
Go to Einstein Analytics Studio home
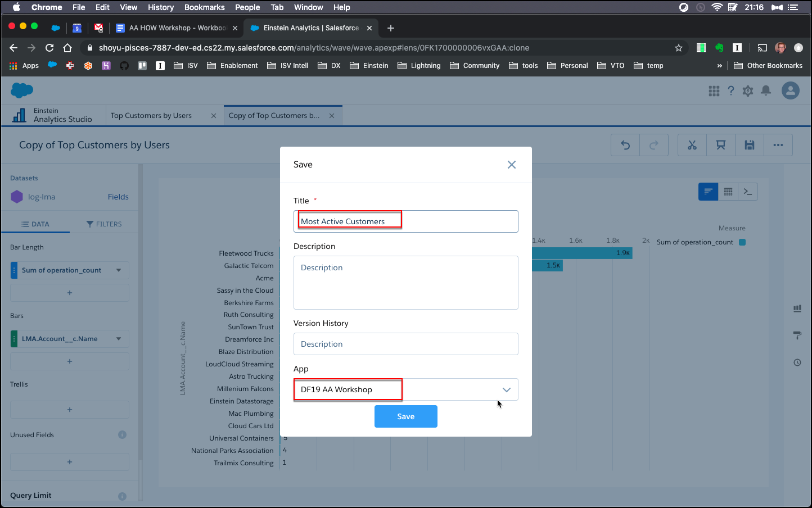point(53,115)
